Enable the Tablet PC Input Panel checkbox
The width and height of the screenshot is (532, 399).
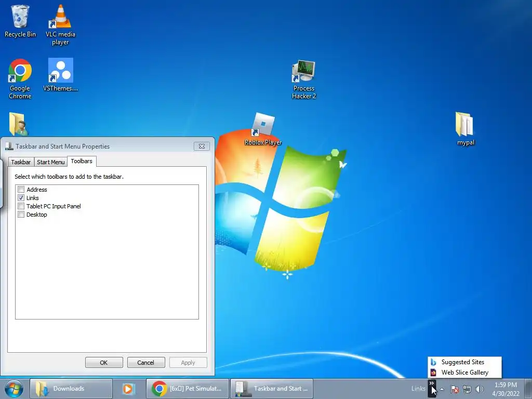coord(21,206)
